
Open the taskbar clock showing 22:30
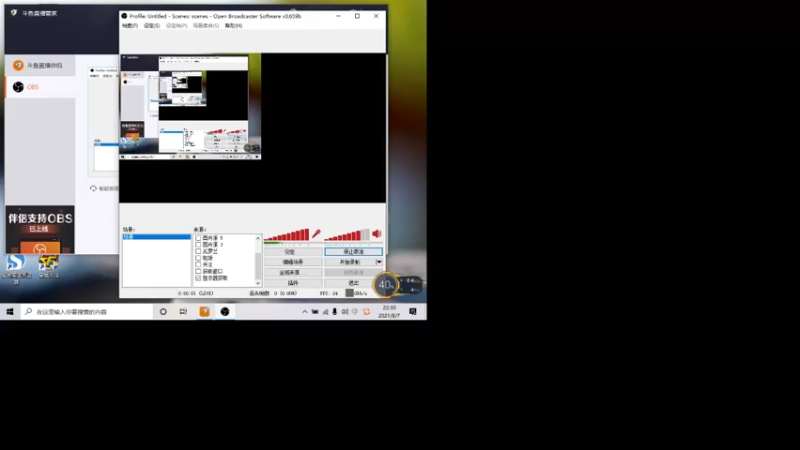389,311
